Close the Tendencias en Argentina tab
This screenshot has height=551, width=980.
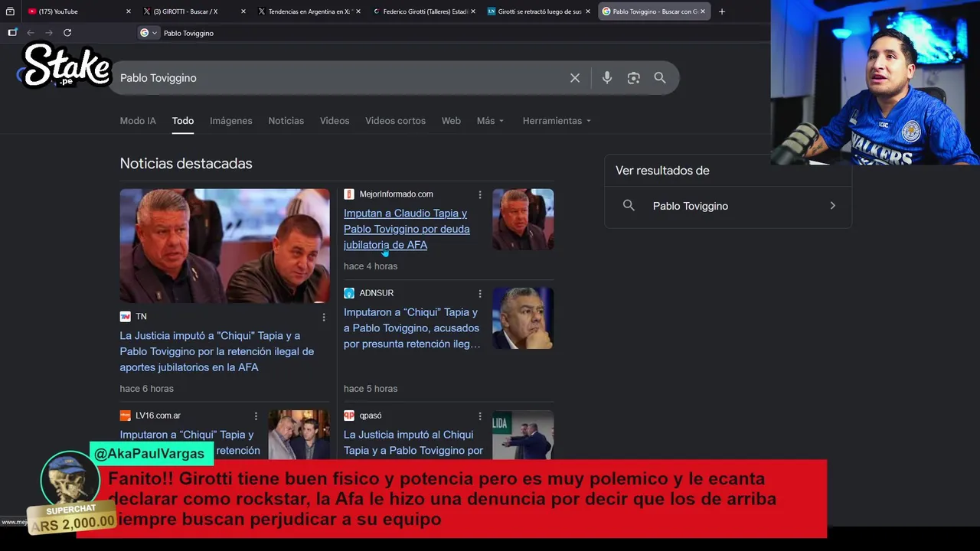click(358, 11)
